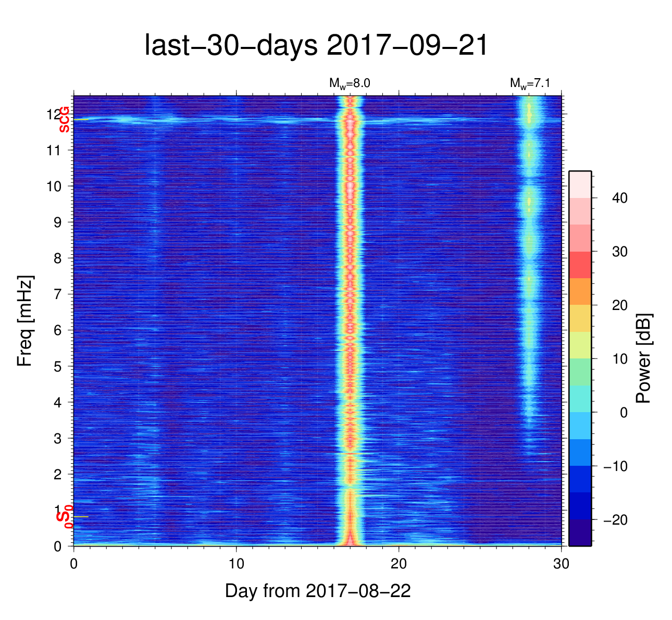
Task: Click the red SCG label
Action: [x=64, y=120]
